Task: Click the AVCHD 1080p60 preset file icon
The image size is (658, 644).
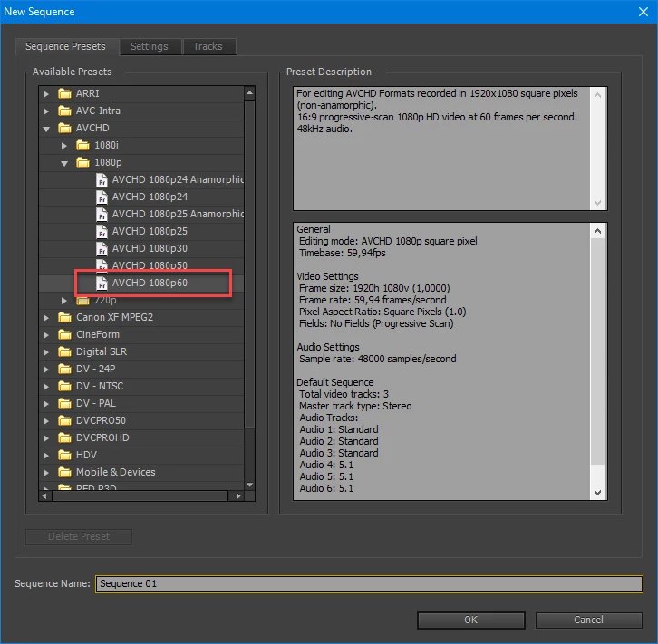Action: (x=102, y=283)
